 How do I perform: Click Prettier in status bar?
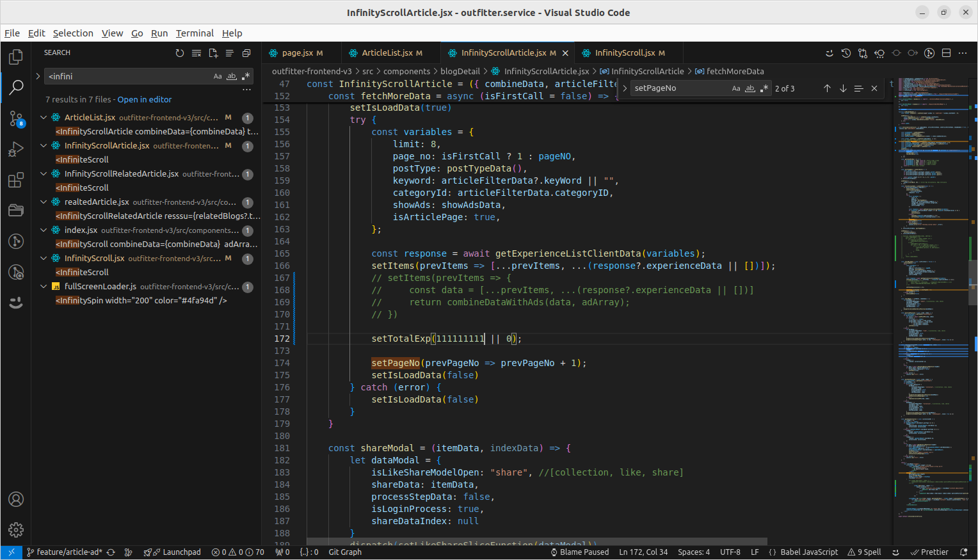(x=929, y=552)
